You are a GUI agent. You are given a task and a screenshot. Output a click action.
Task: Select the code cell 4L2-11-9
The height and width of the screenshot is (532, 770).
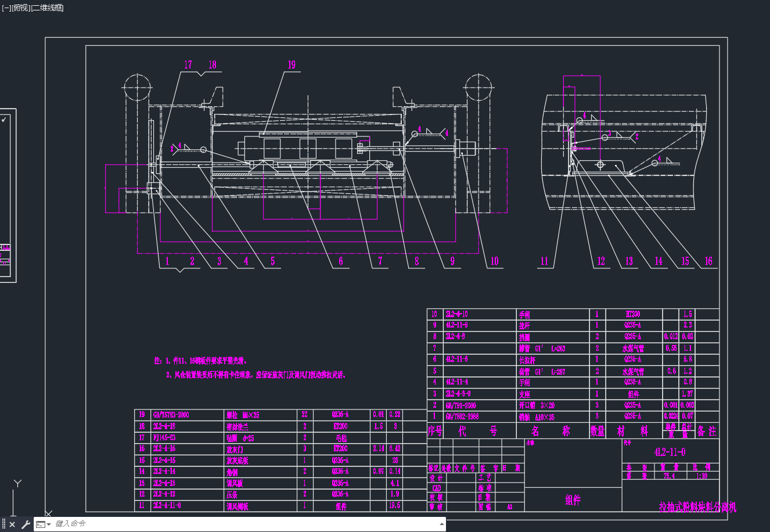457,325
